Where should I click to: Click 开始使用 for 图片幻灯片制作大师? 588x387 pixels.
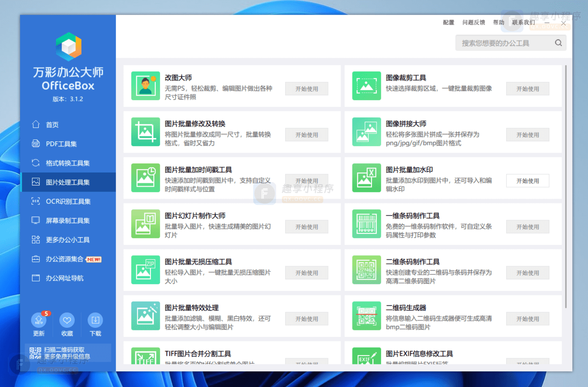coord(307,227)
